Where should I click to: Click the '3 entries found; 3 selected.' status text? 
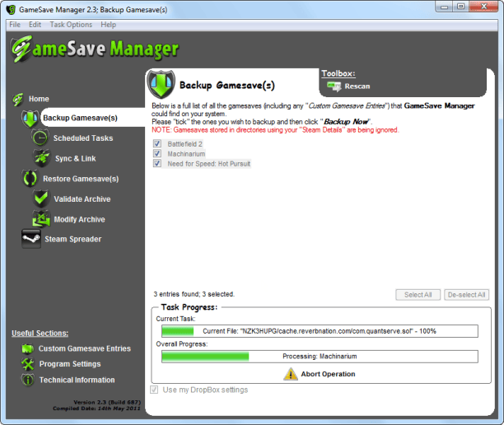[194, 294]
